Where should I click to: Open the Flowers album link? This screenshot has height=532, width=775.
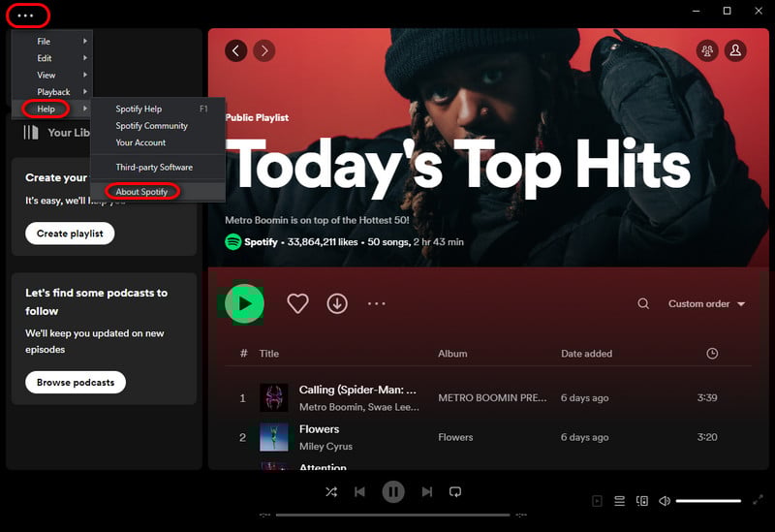tap(455, 437)
